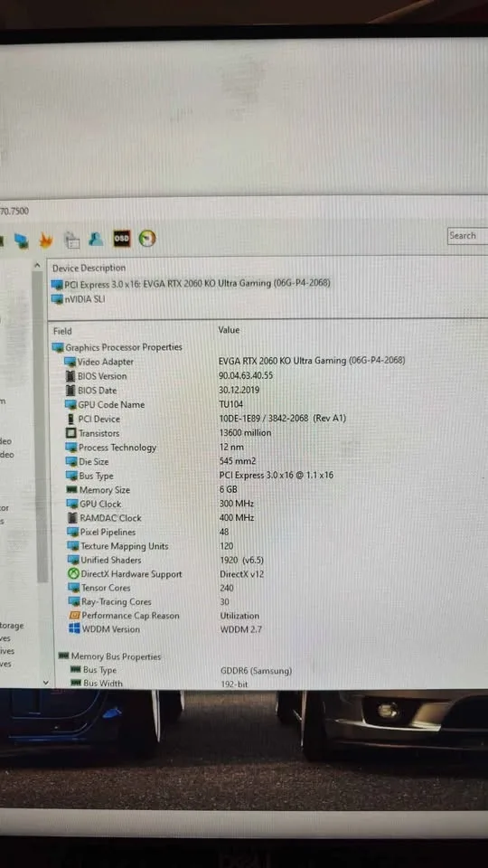The image size is (488, 868).
Task: Click the Transistors row icon
Action: [70, 433]
